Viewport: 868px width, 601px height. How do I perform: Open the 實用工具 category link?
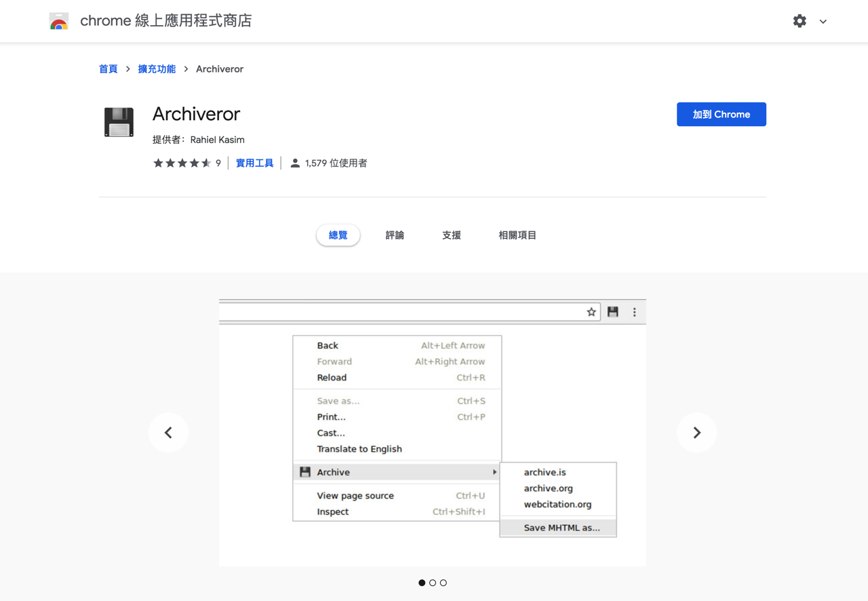click(x=255, y=163)
